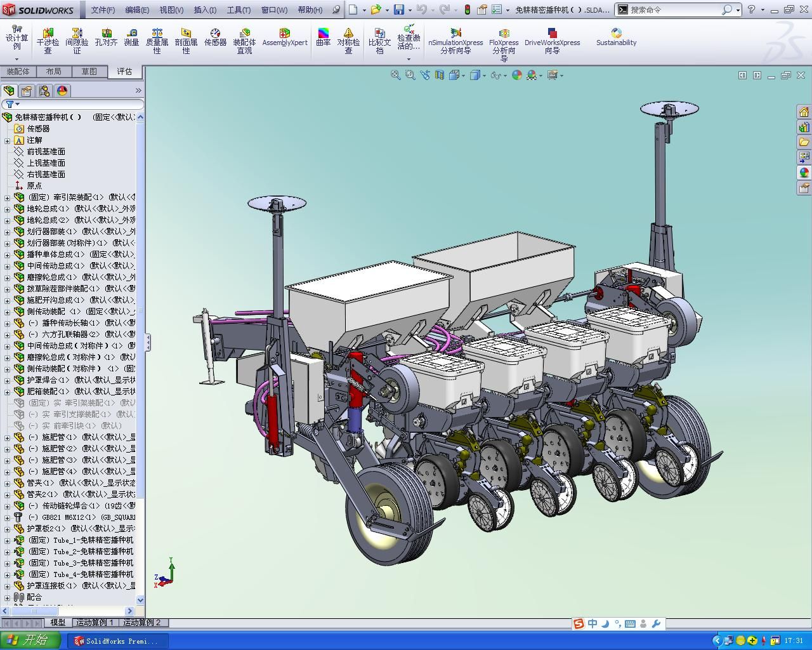Click the Save icon in title toolbar
Image resolution: width=812 pixels, height=650 pixels.
pos(399,10)
